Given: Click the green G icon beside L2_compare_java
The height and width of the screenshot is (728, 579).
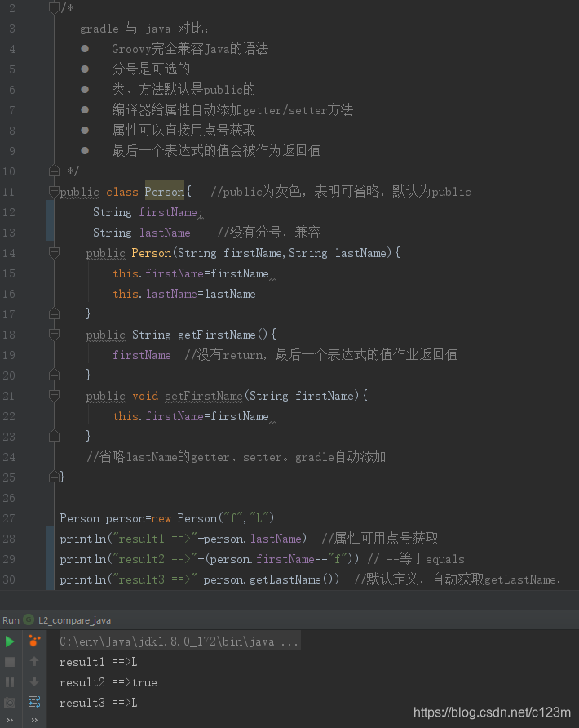Looking at the screenshot, I should tap(29, 619).
